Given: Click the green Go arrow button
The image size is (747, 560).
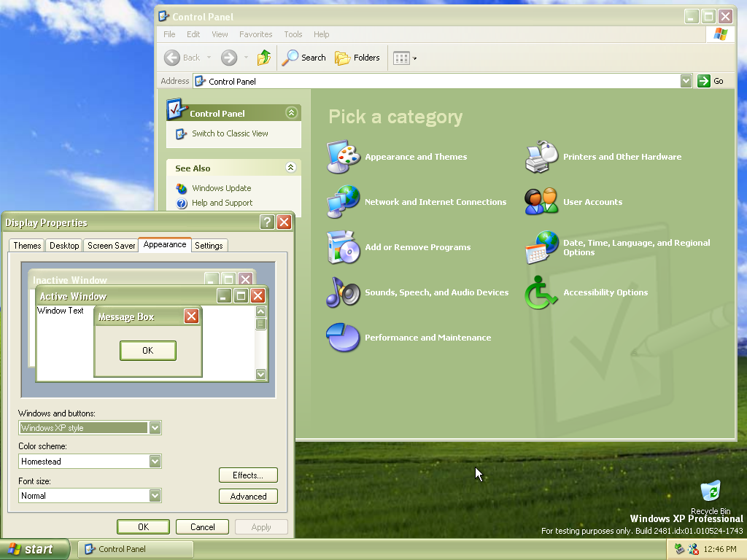Looking at the screenshot, I should pos(704,81).
